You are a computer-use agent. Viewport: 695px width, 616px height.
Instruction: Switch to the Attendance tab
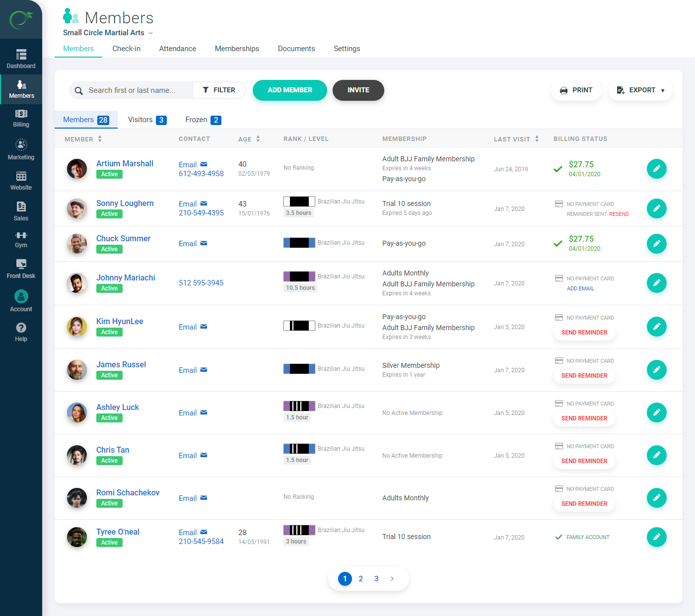[x=178, y=49]
